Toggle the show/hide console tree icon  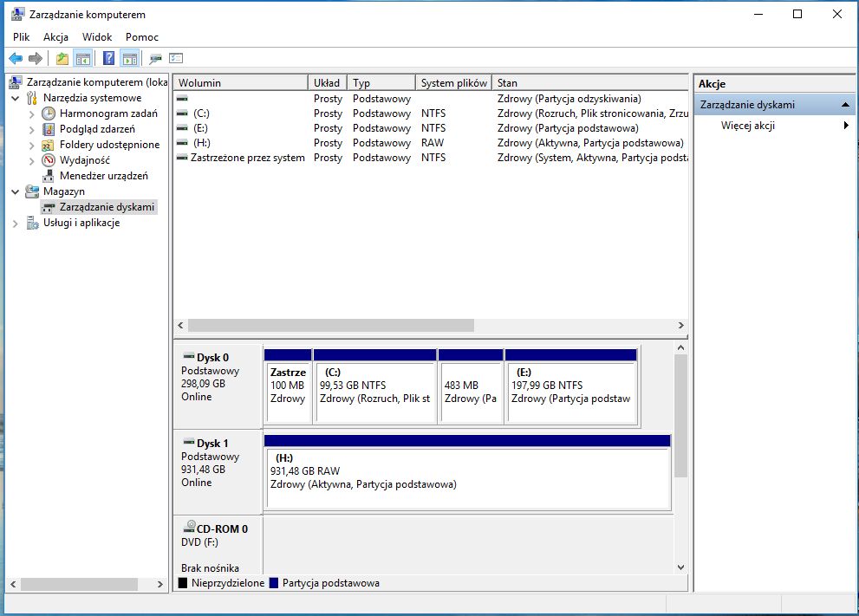[x=83, y=58]
